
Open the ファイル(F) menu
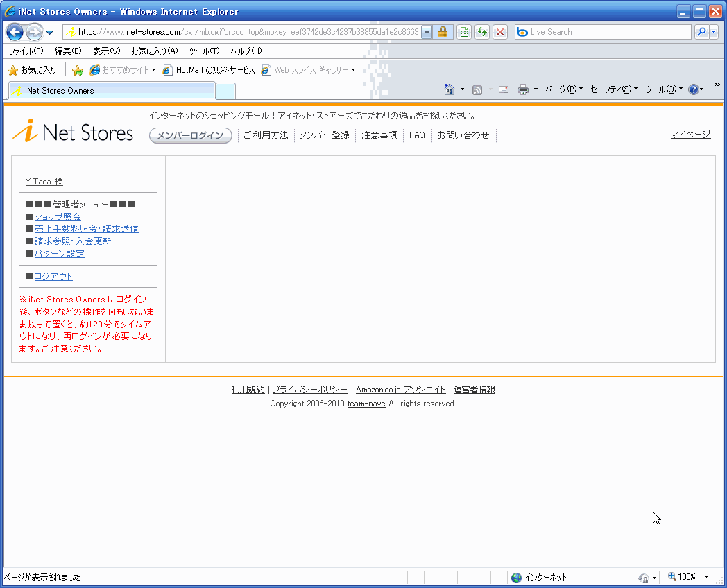tap(26, 51)
